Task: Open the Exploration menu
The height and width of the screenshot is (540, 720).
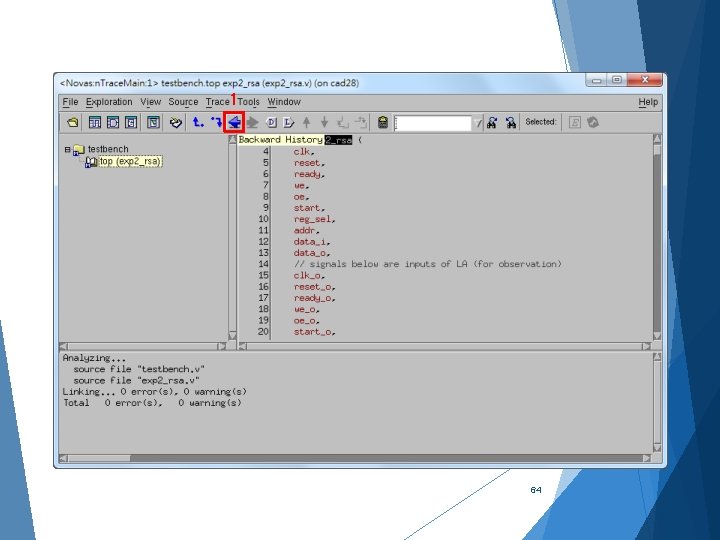Action: pos(109,102)
